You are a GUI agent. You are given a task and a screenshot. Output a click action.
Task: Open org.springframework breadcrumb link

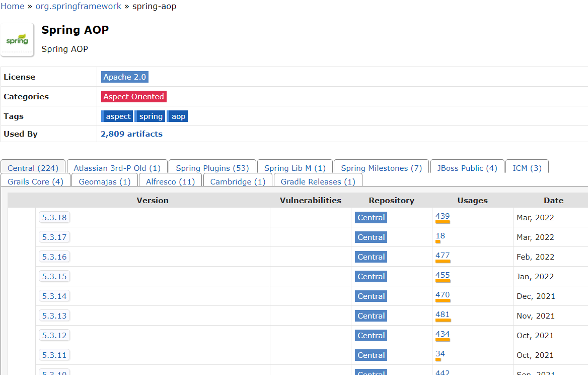click(79, 7)
